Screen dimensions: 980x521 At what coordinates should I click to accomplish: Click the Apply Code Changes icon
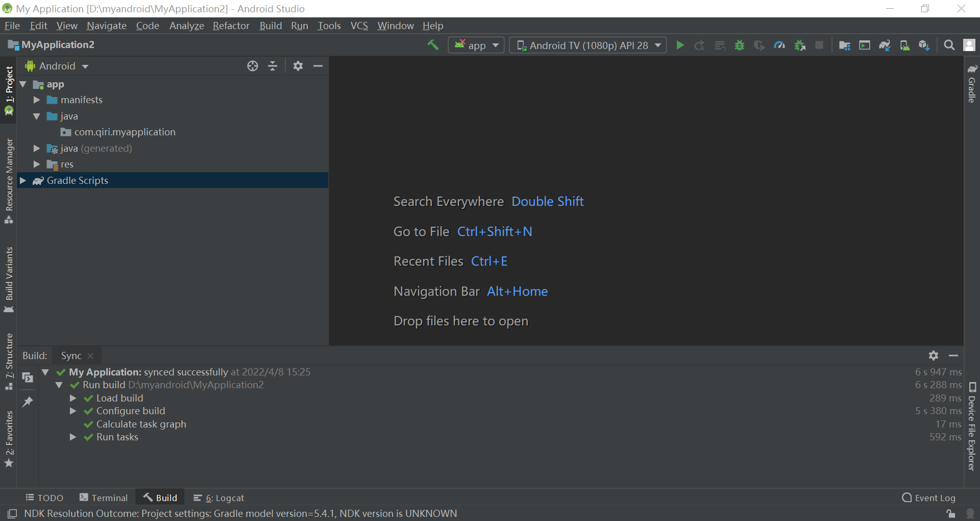click(x=720, y=45)
